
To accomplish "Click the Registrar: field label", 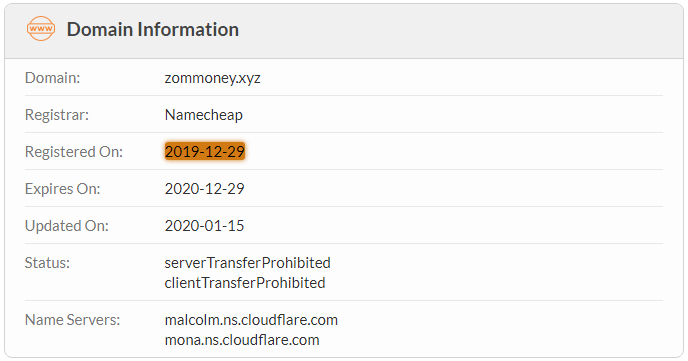I will [x=57, y=115].
